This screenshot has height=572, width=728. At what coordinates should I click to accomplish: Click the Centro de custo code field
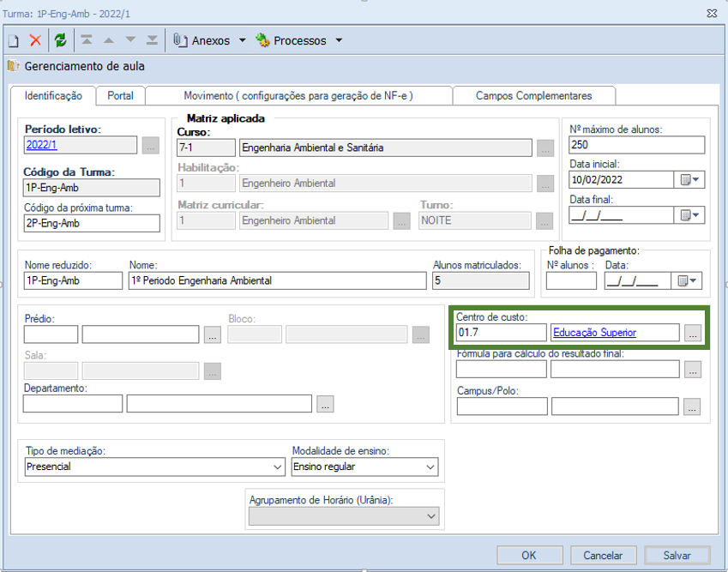(x=502, y=333)
